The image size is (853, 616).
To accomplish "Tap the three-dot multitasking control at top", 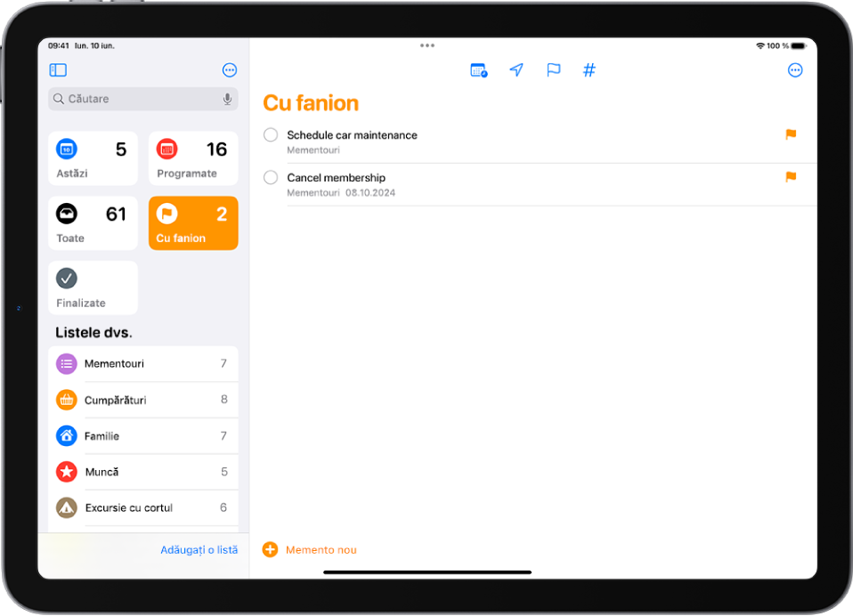I will pyautogui.click(x=427, y=45).
